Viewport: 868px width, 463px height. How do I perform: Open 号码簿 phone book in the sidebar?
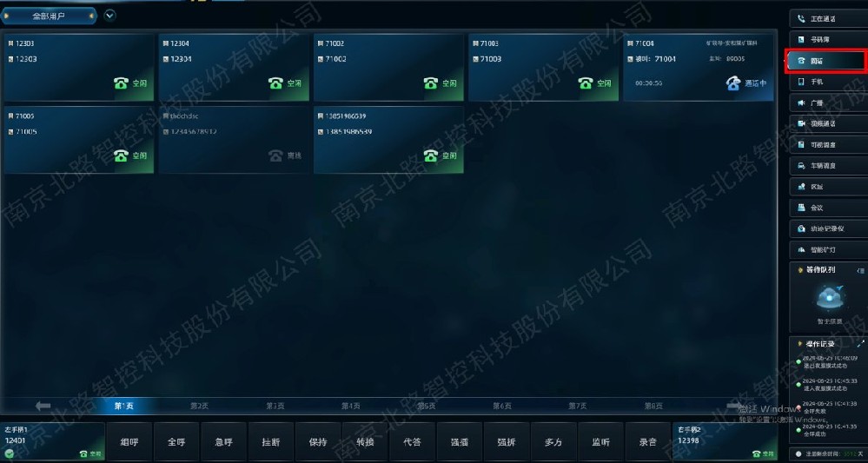click(x=825, y=39)
